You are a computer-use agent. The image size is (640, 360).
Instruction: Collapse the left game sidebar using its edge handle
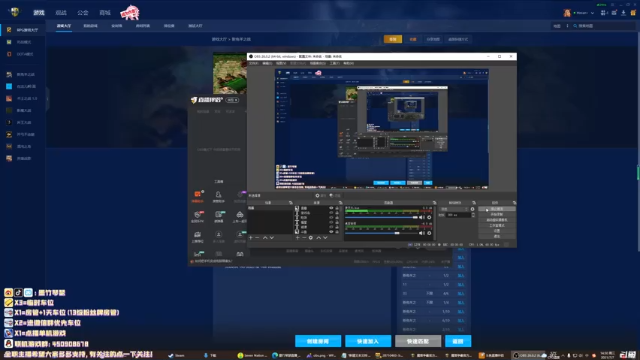(47, 98)
